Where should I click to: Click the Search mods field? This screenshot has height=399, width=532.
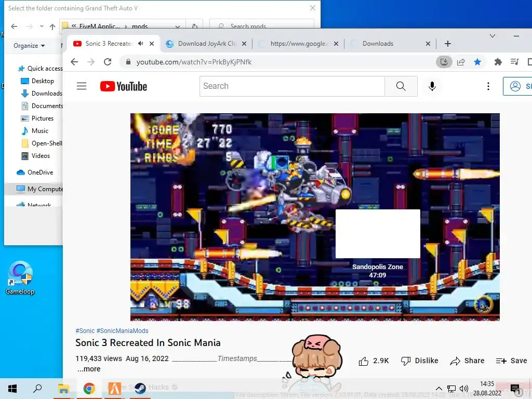point(262,25)
